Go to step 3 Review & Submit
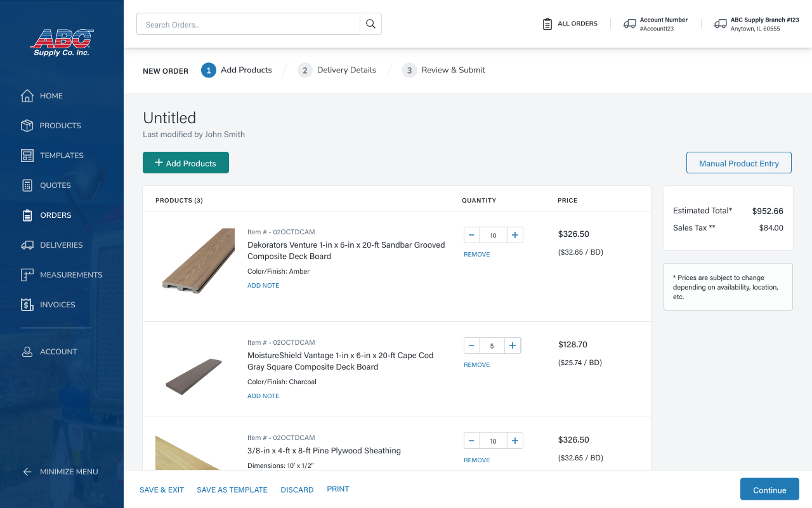Viewport: 812px width, 508px height. tap(444, 70)
